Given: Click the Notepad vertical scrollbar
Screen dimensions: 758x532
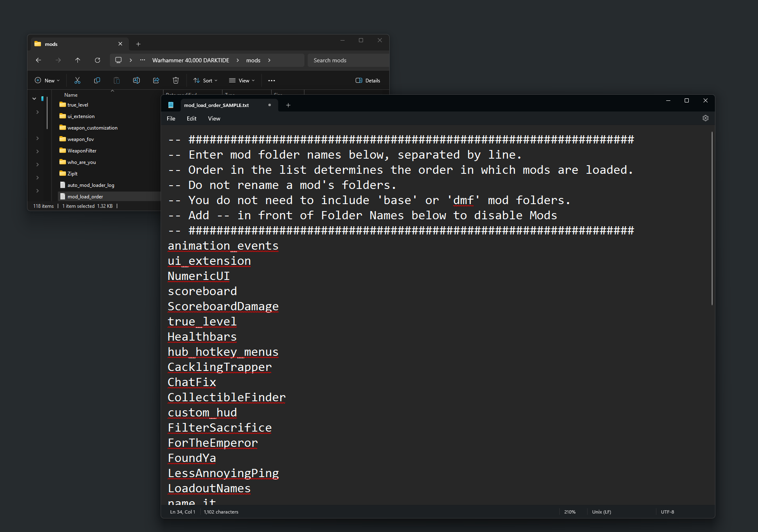Looking at the screenshot, I should coord(712,218).
